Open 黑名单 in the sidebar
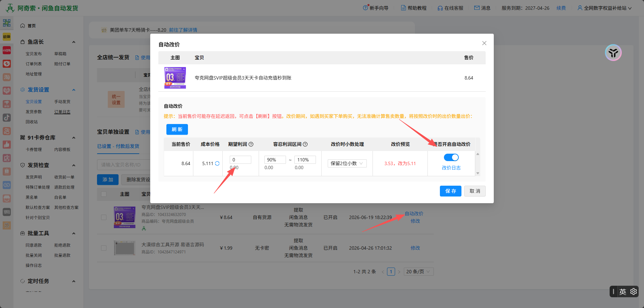644x308 pixels. tap(32, 197)
